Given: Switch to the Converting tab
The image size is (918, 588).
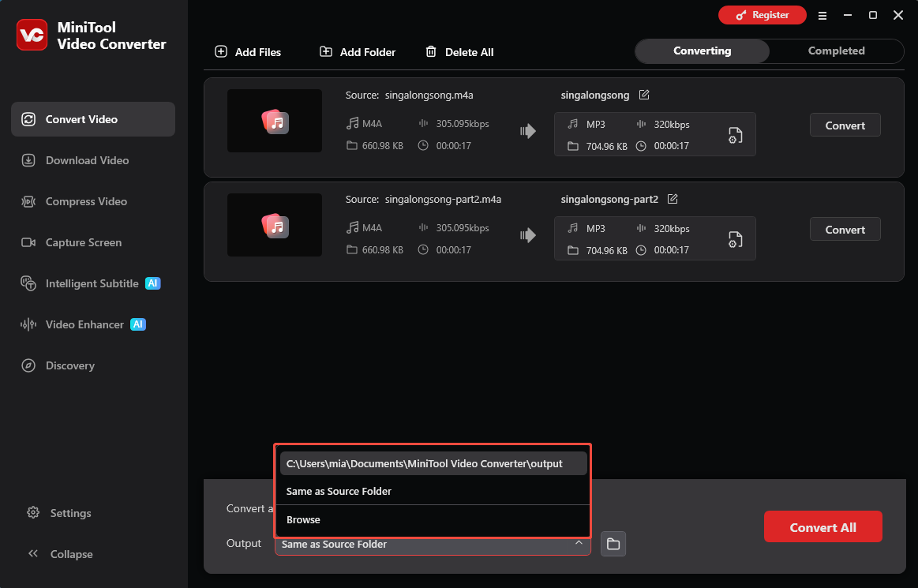Looking at the screenshot, I should (702, 51).
